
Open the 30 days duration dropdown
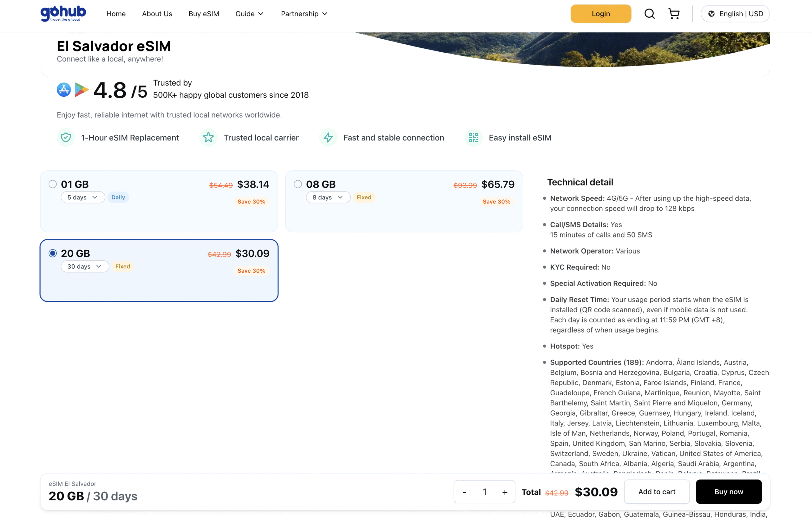[84, 266]
